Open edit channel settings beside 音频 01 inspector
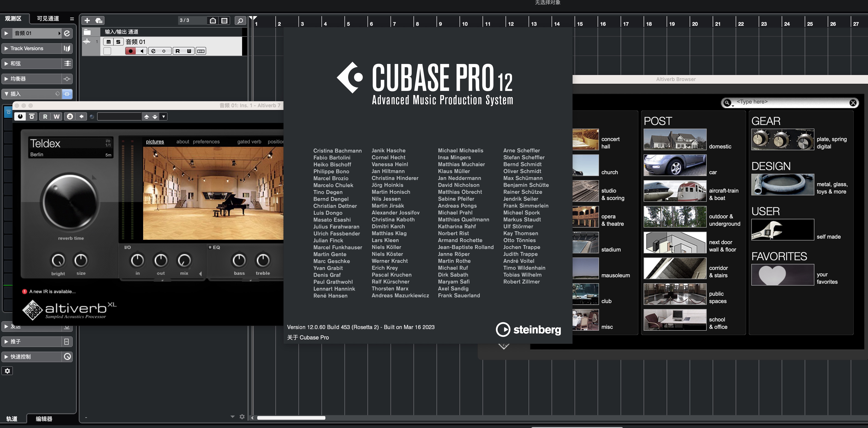The height and width of the screenshot is (428, 868). tap(67, 33)
